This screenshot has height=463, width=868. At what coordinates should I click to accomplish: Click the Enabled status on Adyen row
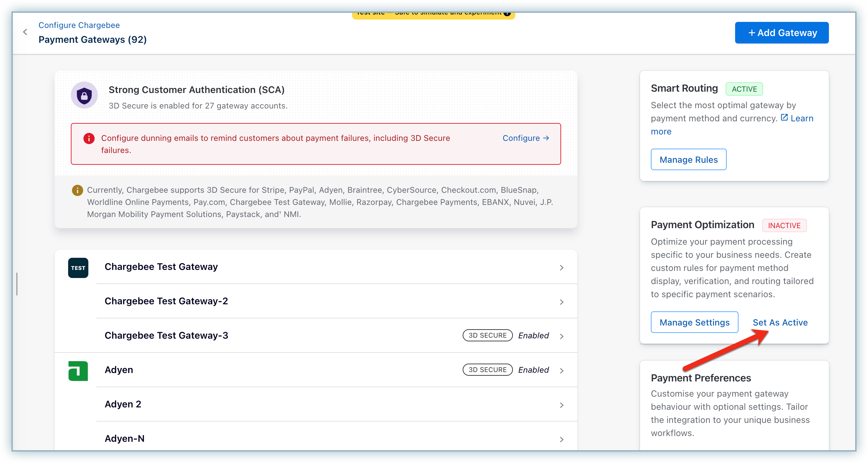(x=533, y=370)
